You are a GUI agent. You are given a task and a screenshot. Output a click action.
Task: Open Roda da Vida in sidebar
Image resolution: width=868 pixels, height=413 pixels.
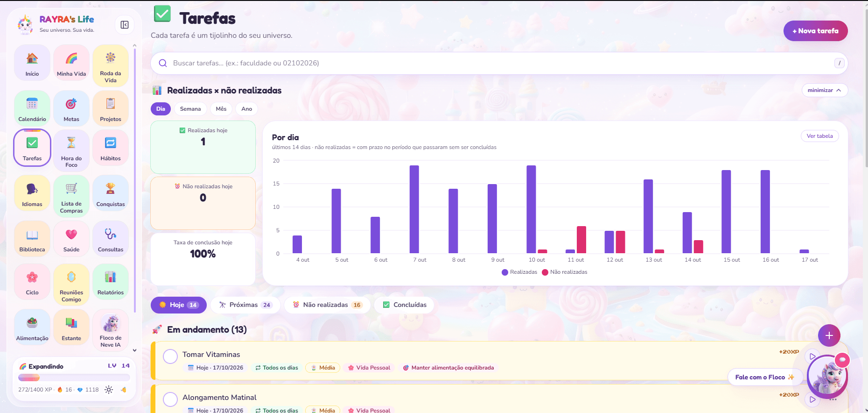pyautogui.click(x=111, y=66)
